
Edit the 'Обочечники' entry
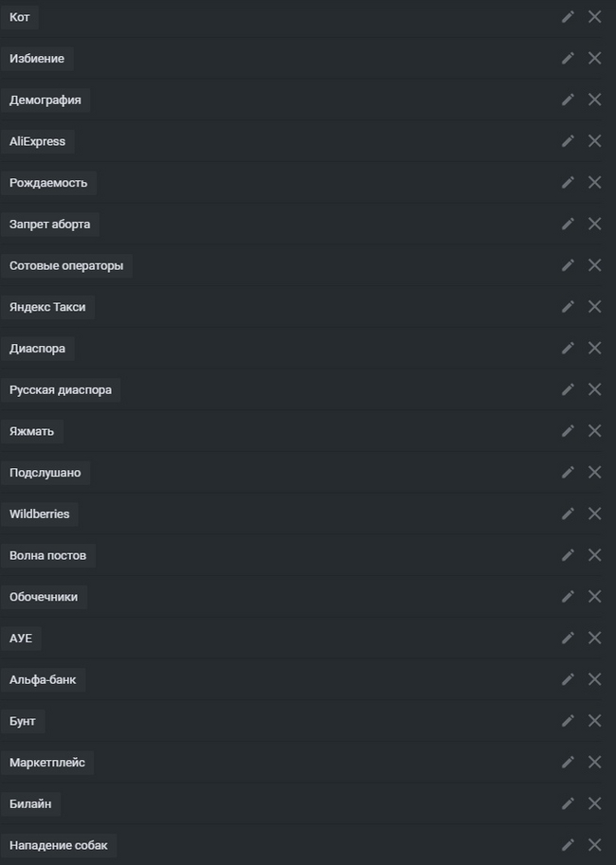[x=568, y=596]
